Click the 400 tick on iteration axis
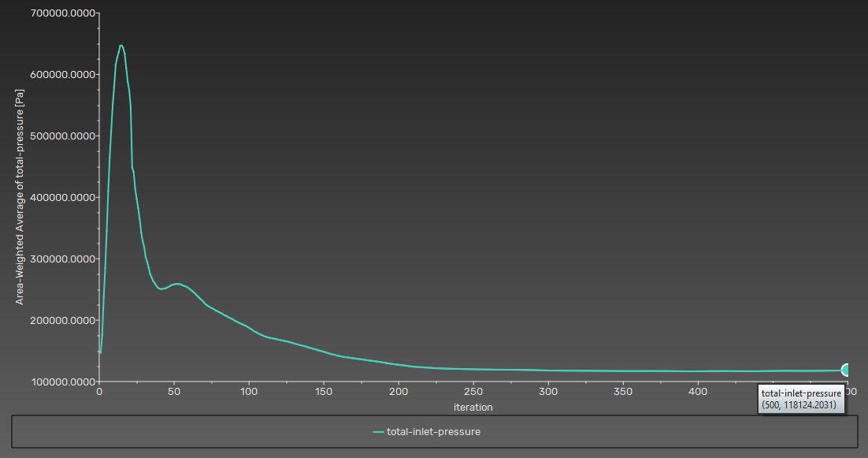Screen dimensions: 868x458 click(x=698, y=392)
